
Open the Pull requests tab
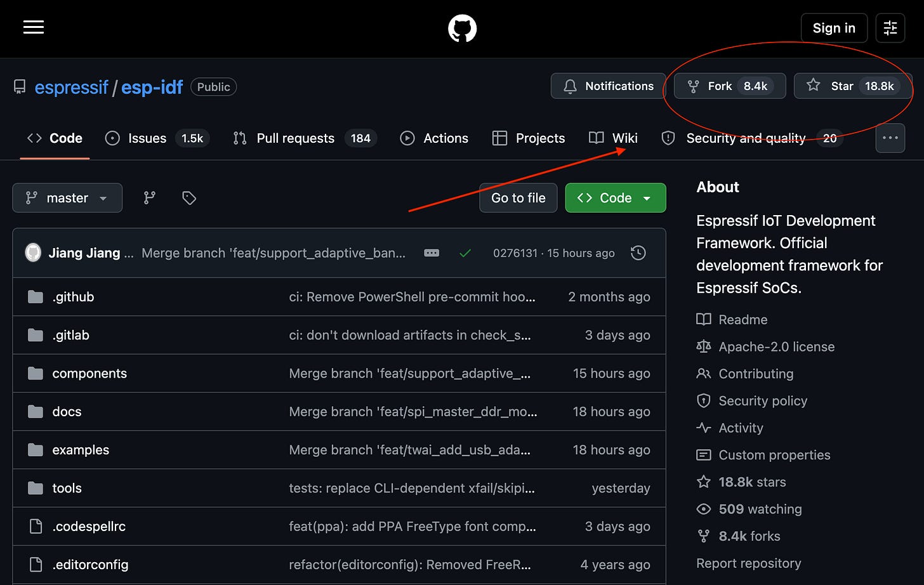pyautogui.click(x=305, y=138)
